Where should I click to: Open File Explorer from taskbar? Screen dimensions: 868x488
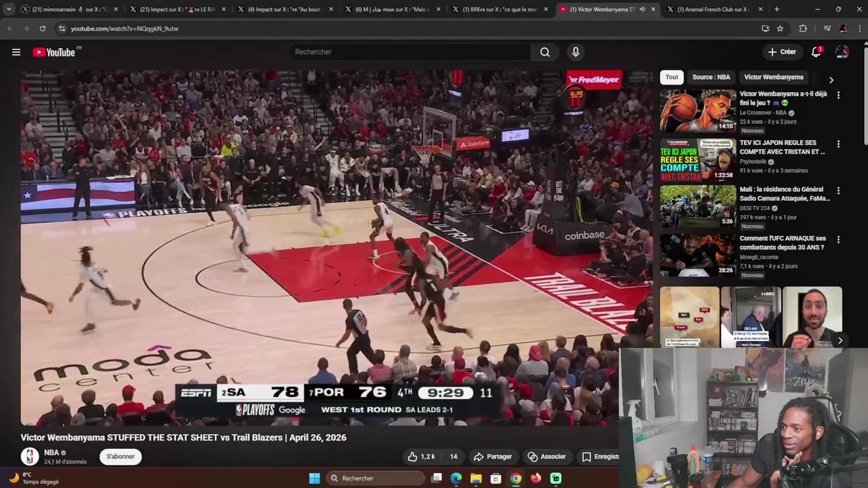[476, 479]
